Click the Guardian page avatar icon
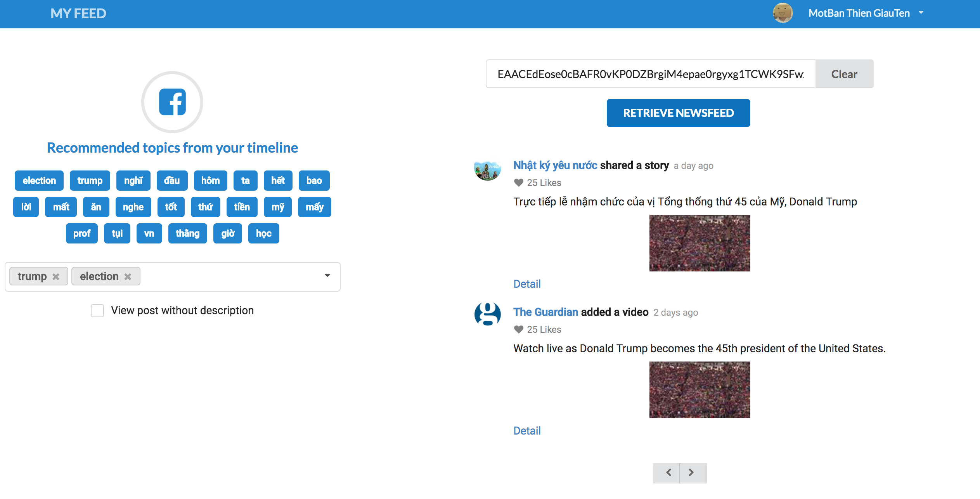The height and width of the screenshot is (499, 980). click(487, 314)
